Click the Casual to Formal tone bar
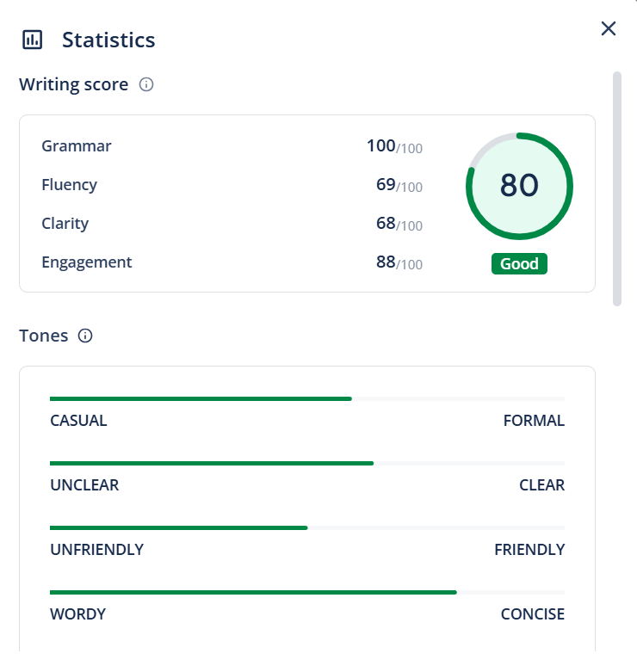This screenshot has width=637, height=672. [x=307, y=399]
